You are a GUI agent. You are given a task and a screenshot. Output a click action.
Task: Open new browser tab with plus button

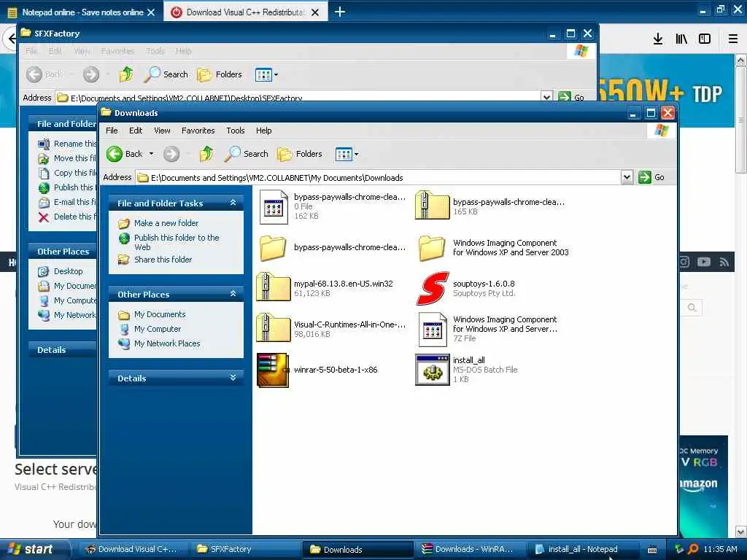(x=340, y=12)
